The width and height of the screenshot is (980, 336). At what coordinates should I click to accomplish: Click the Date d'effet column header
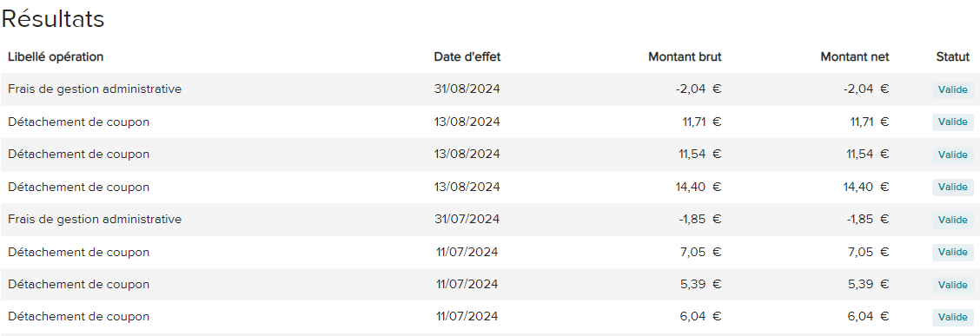click(467, 56)
